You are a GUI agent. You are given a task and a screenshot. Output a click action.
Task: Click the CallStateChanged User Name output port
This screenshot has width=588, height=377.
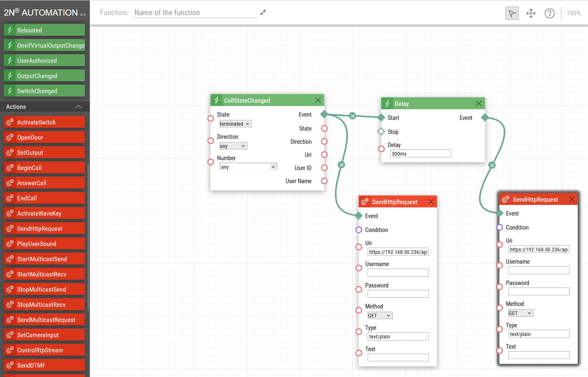pyautogui.click(x=324, y=181)
